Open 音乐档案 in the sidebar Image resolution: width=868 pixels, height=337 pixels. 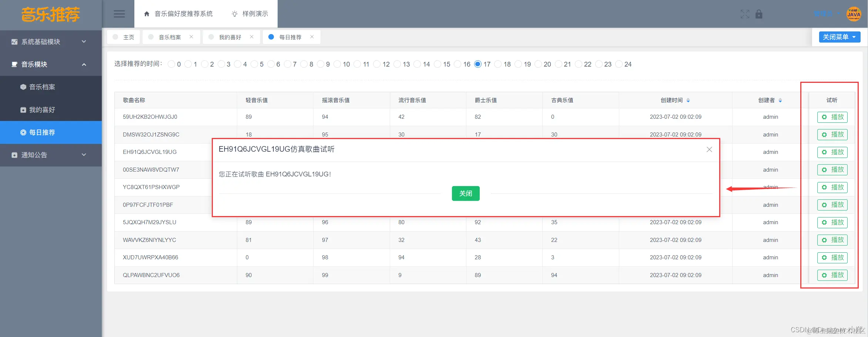[x=51, y=87]
